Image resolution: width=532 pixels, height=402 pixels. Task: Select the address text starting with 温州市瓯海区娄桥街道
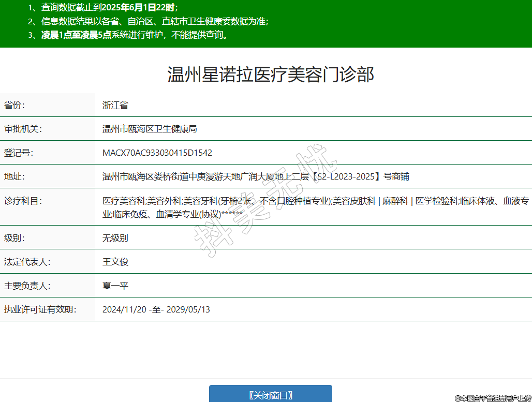tap(256, 176)
